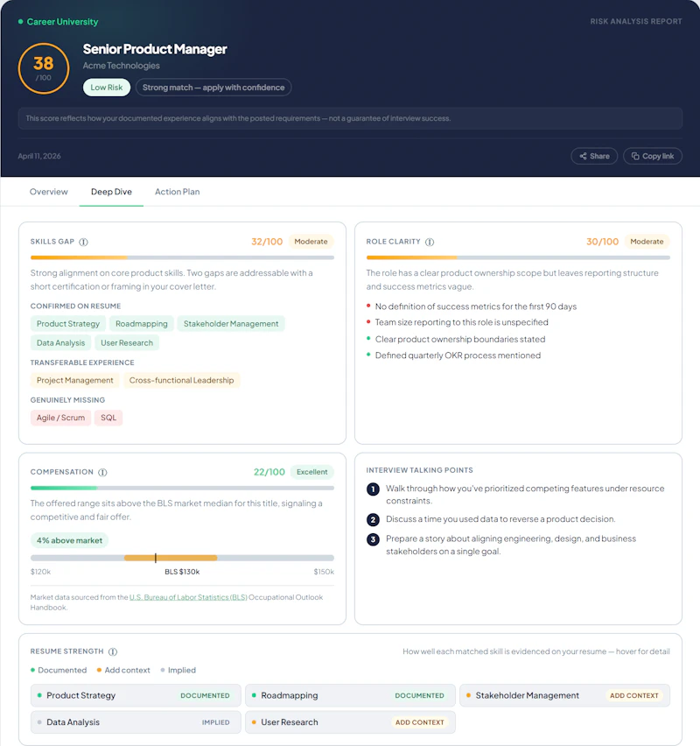Click the score disclaimer banner text
Viewport: 700px width, 746px height.
tap(238, 118)
